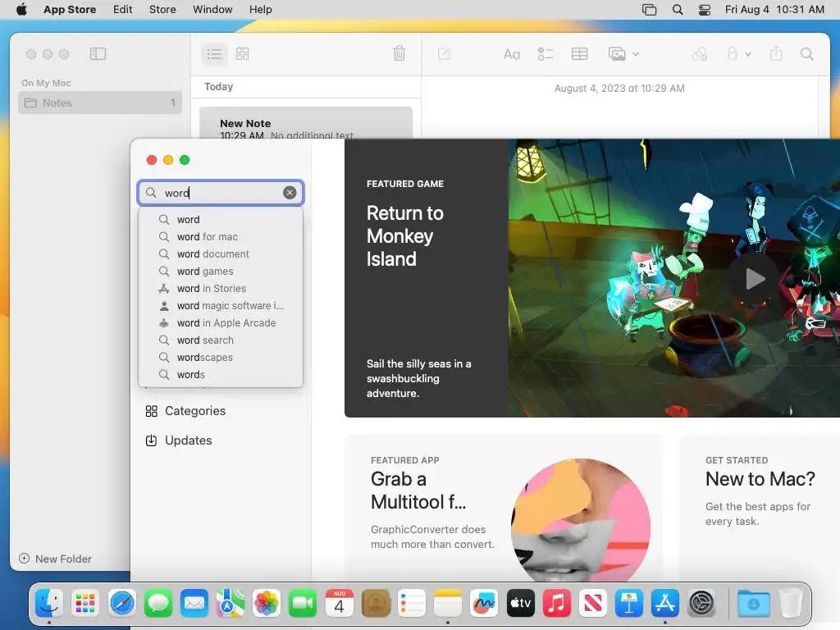Open Calendar from the Dock
This screenshot has width=840, height=630.
(x=339, y=603)
